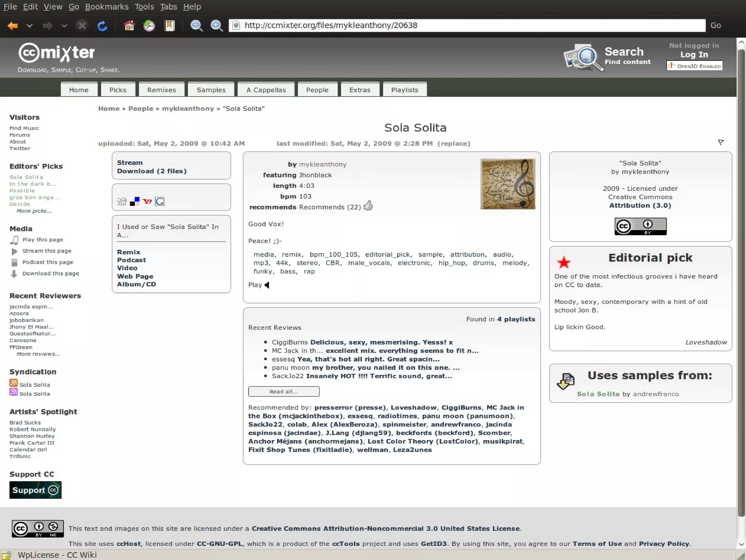Go to browser Home page icon
Screen dimensions: 746x560
(x=129, y=26)
